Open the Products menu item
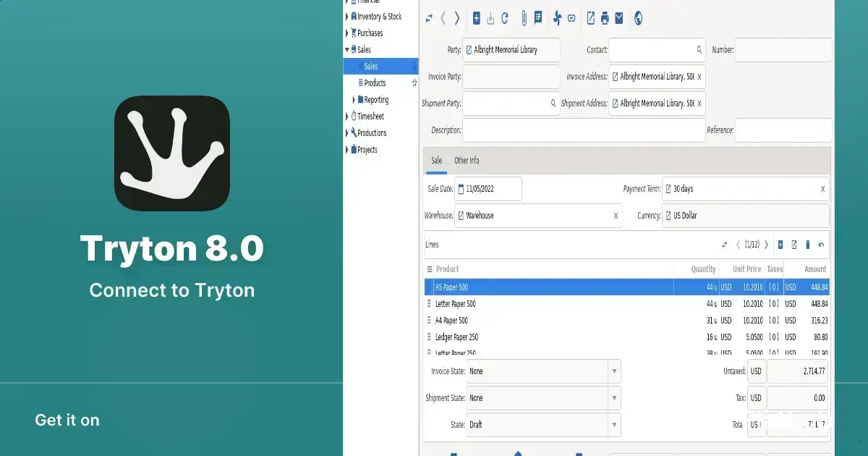Image resolution: width=868 pixels, height=456 pixels. [375, 83]
